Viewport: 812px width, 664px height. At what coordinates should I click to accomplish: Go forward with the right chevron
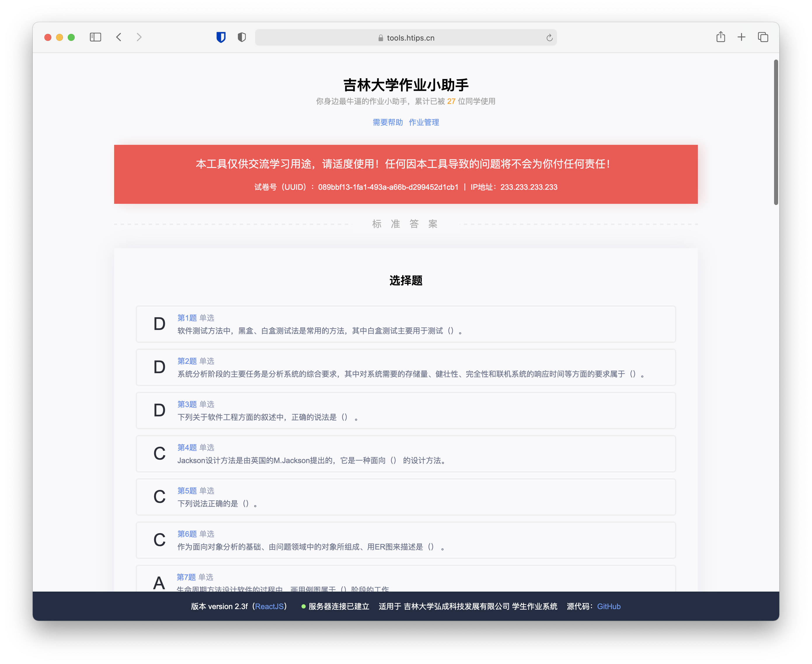pos(139,37)
